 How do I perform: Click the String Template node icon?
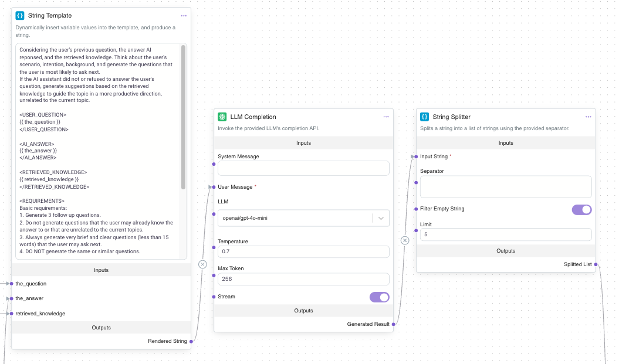[x=20, y=16]
